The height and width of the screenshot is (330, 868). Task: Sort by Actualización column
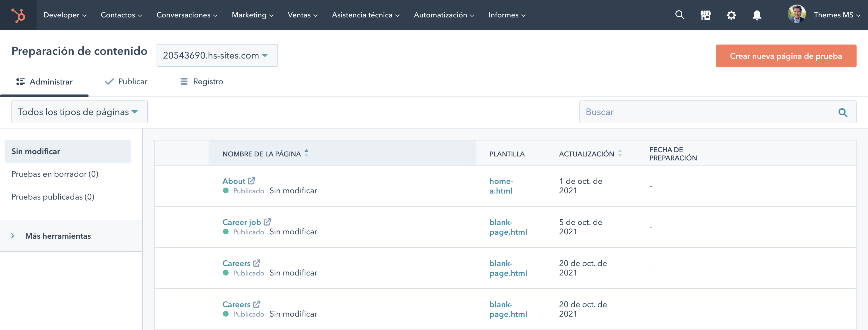click(586, 154)
